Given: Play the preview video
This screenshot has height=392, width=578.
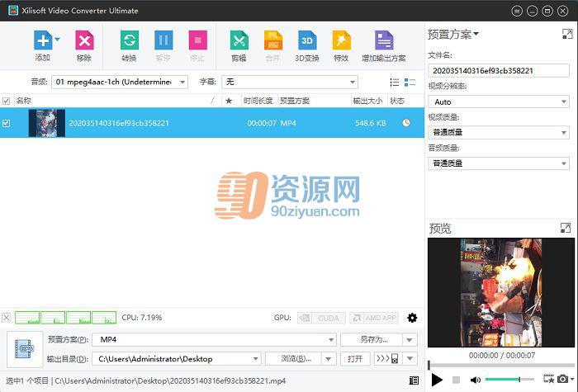Looking at the screenshot, I should (437, 380).
